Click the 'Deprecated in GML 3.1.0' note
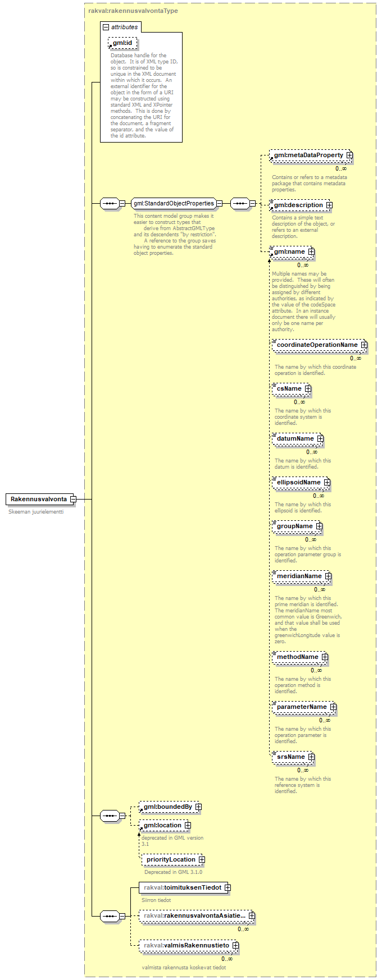Image resolution: width=382 pixels, height=980 pixels. 173,872
